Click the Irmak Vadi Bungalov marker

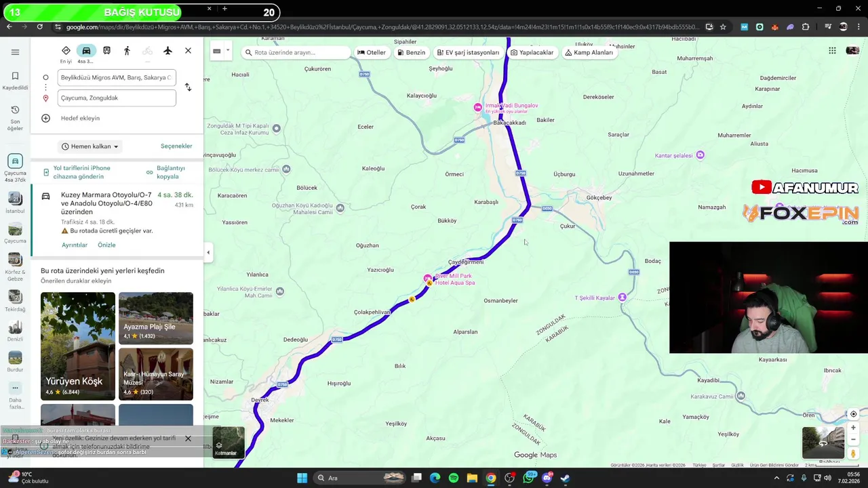[x=478, y=108]
